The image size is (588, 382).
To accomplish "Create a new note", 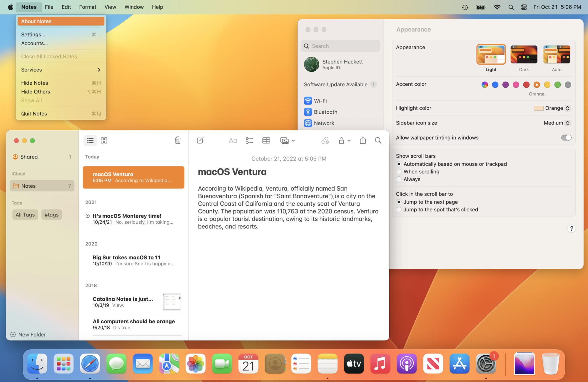I will tap(200, 140).
